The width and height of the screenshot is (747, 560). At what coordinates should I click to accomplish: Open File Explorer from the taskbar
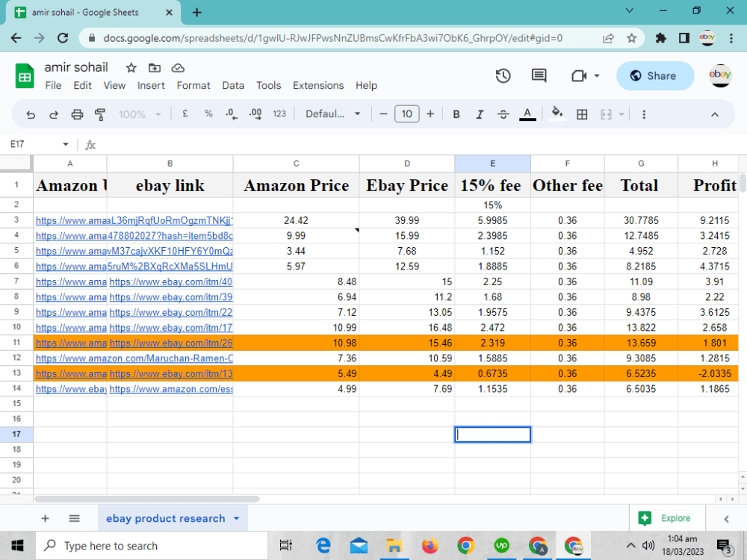coord(394,546)
